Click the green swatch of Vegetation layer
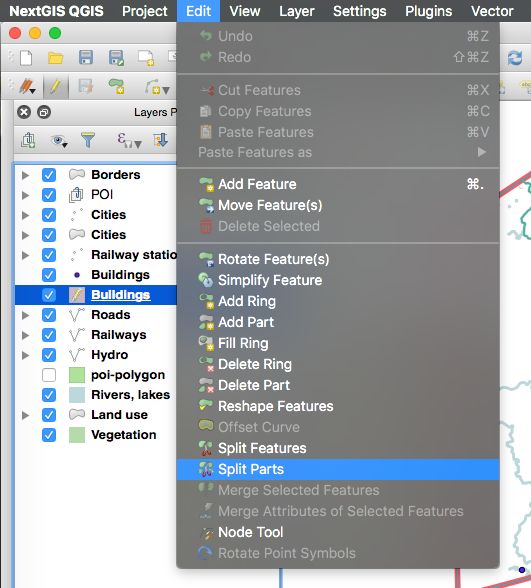The width and height of the screenshot is (531, 588). pyautogui.click(x=77, y=435)
